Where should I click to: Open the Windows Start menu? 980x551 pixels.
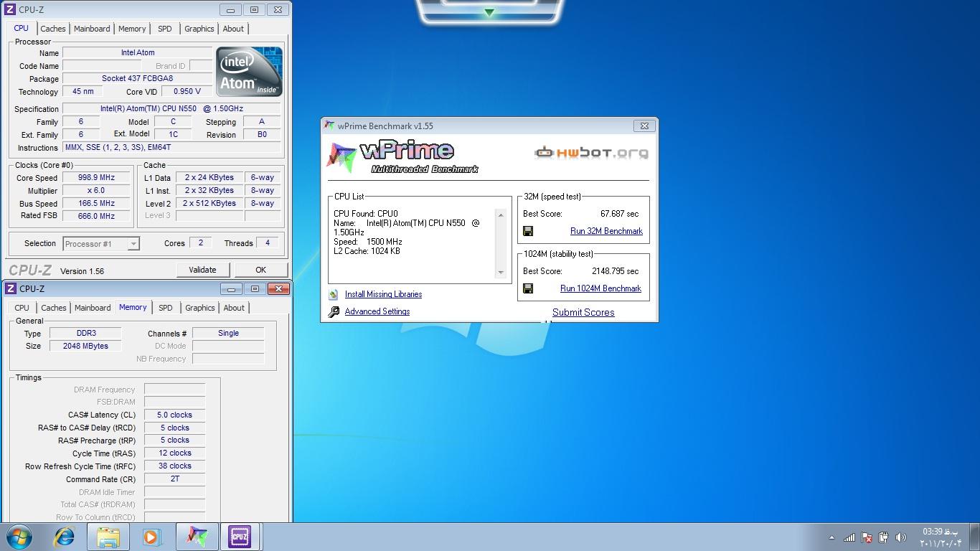click(x=19, y=537)
